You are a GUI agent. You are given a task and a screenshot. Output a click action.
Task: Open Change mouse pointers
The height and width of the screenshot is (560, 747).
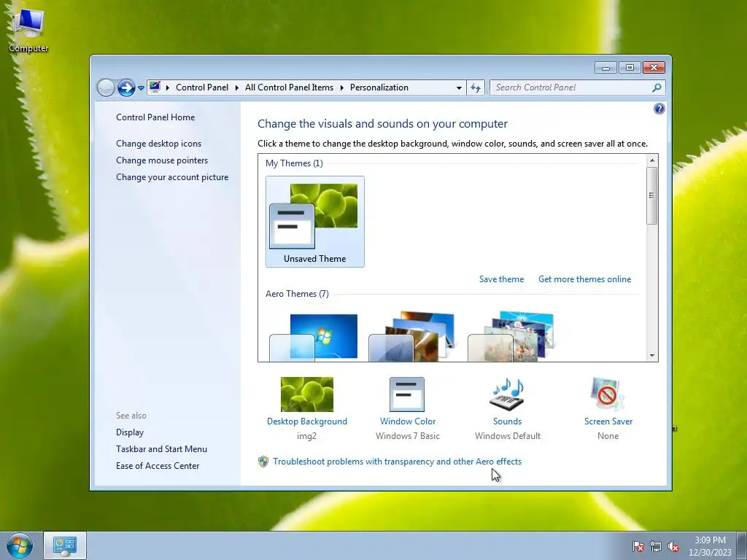click(162, 160)
